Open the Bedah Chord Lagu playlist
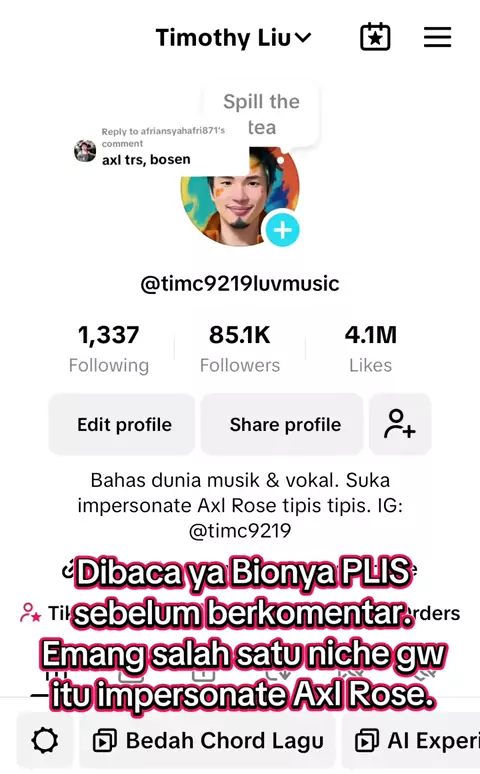This screenshot has width=480, height=774. point(207,740)
